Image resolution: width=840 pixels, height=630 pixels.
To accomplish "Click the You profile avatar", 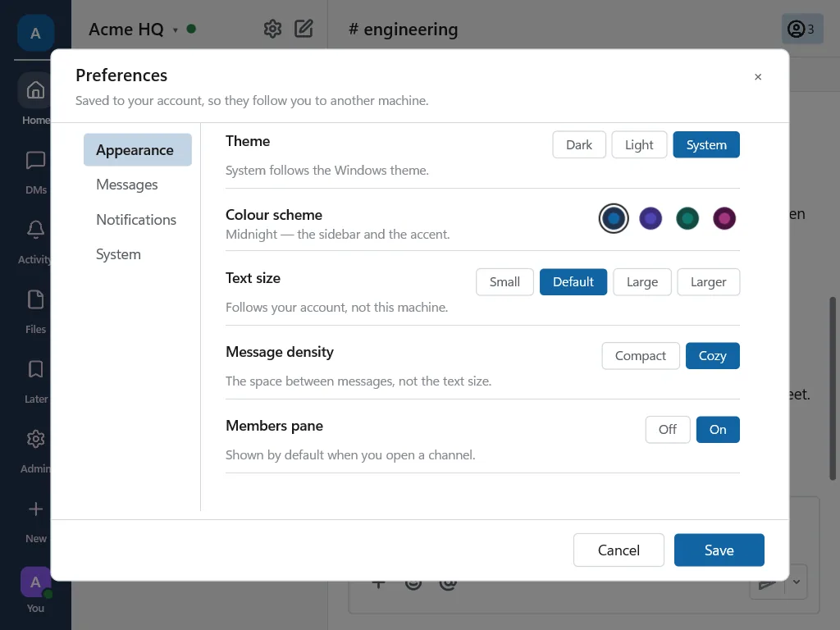I will click(35, 582).
